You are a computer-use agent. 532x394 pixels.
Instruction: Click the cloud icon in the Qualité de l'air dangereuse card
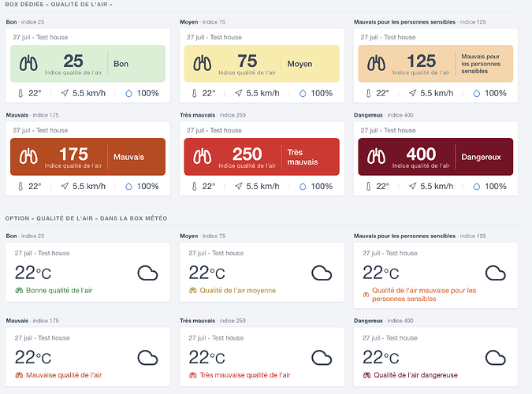496,358
